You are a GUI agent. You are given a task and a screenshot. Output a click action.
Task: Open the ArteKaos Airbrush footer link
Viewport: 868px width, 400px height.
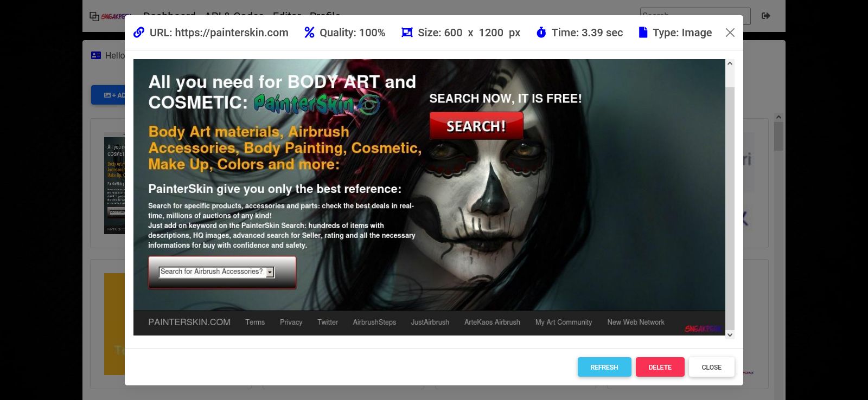492,322
